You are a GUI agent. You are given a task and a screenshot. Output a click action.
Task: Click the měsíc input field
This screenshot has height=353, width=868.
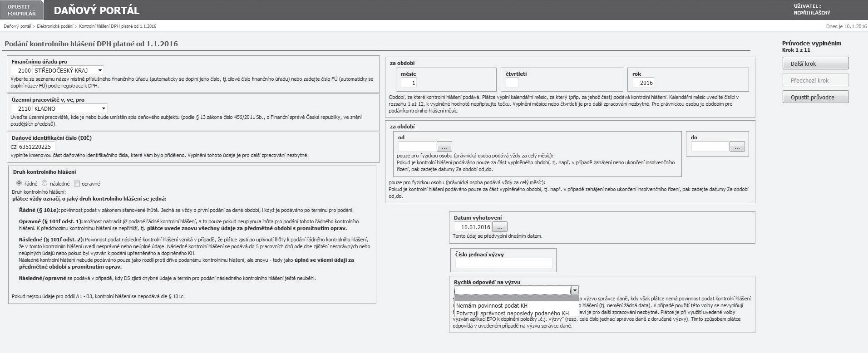pyautogui.click(x=409, y=83)
